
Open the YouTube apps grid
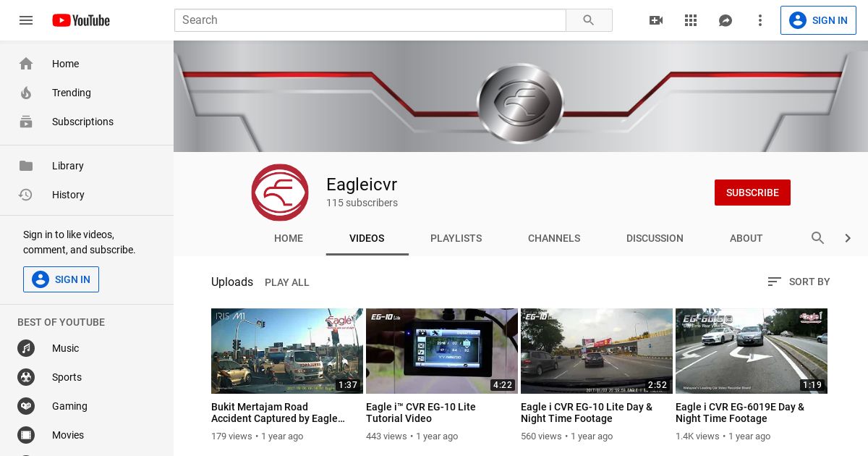coord(691,20)
